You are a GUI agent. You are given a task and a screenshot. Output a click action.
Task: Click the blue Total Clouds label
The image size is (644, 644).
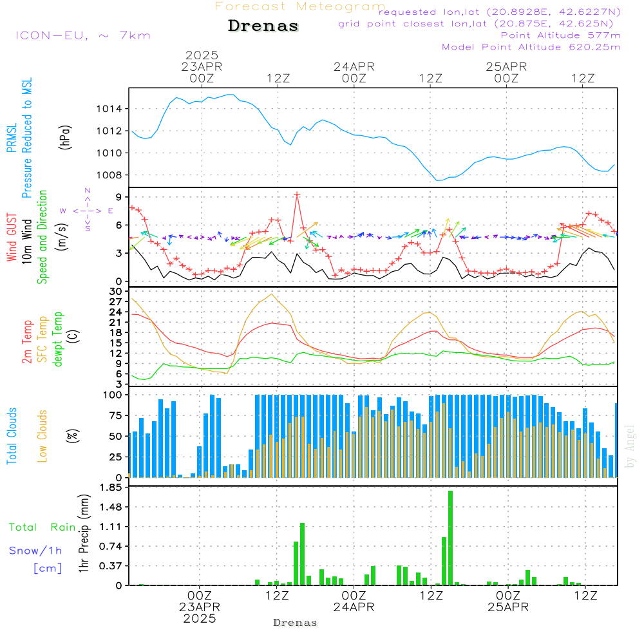point(12,436)
